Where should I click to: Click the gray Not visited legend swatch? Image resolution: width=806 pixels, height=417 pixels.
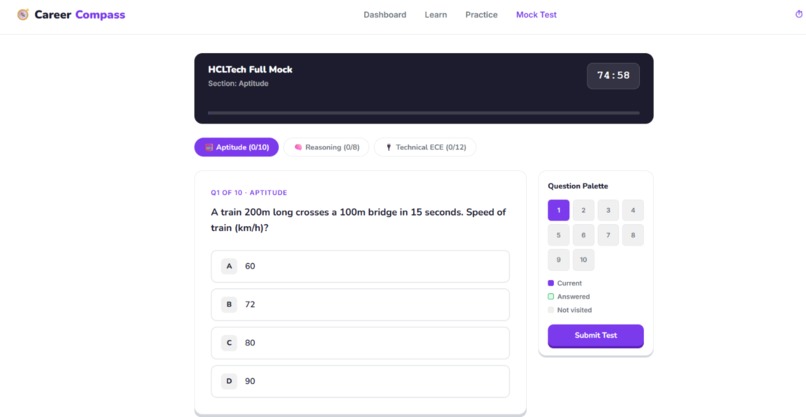click(x=551, y=310)
